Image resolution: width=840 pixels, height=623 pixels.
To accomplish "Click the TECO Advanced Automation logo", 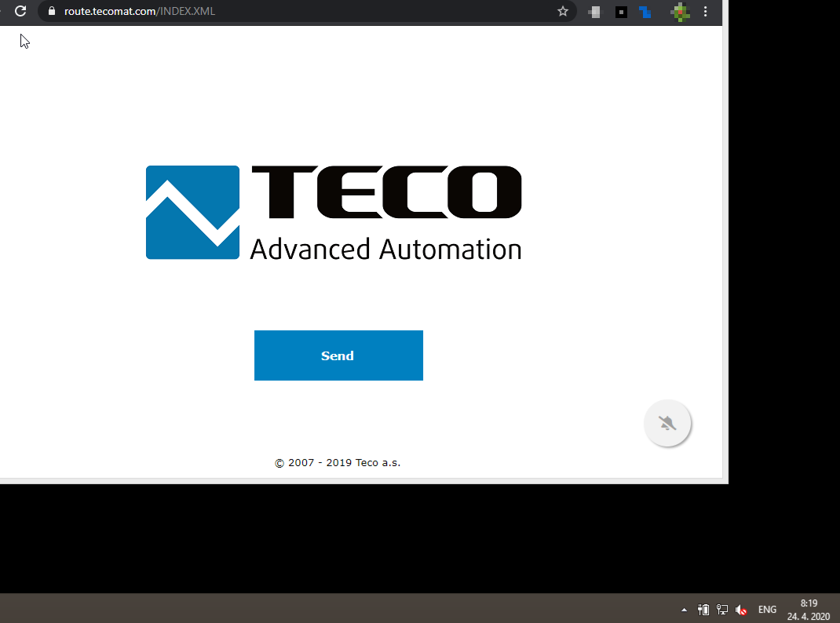I will 334,213.
